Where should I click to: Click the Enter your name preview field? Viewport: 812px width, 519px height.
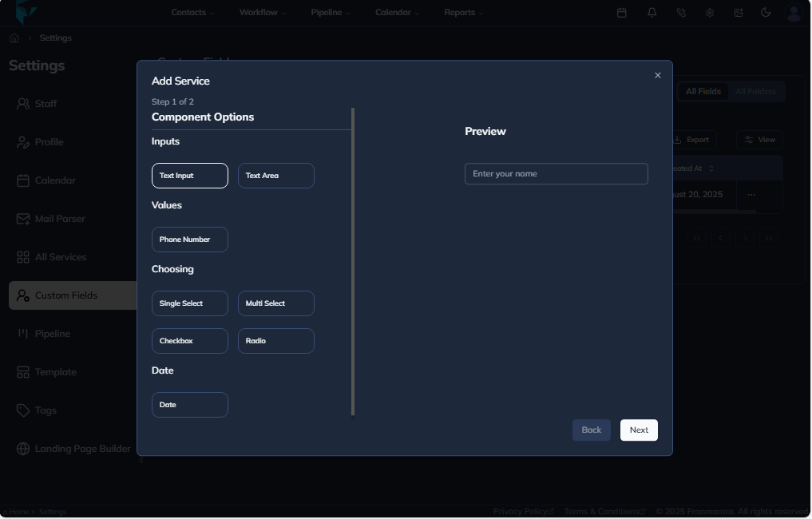[556, 173]
